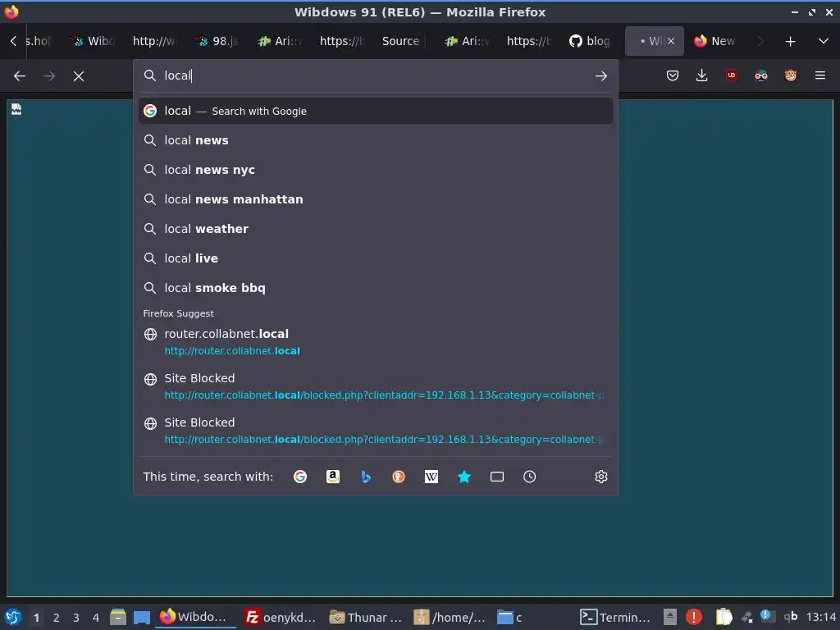Viewport: 840px width, 630px height.
Task: Open router.collabnet.local suggestion
Action: tap(376, 342)
